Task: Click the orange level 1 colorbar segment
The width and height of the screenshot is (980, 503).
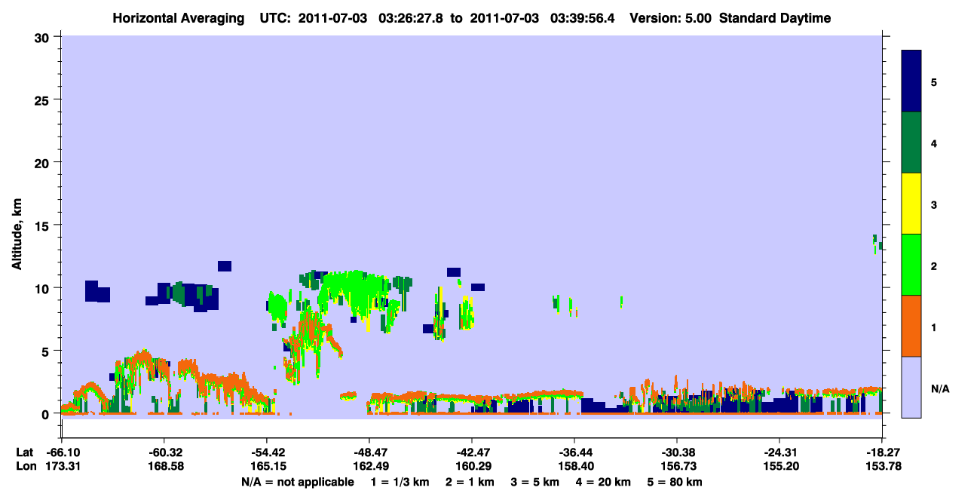Action: [911, 326]
